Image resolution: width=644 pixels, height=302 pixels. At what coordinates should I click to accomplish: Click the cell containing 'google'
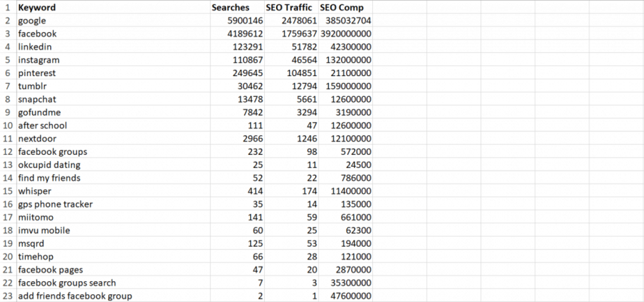[113, 20]
